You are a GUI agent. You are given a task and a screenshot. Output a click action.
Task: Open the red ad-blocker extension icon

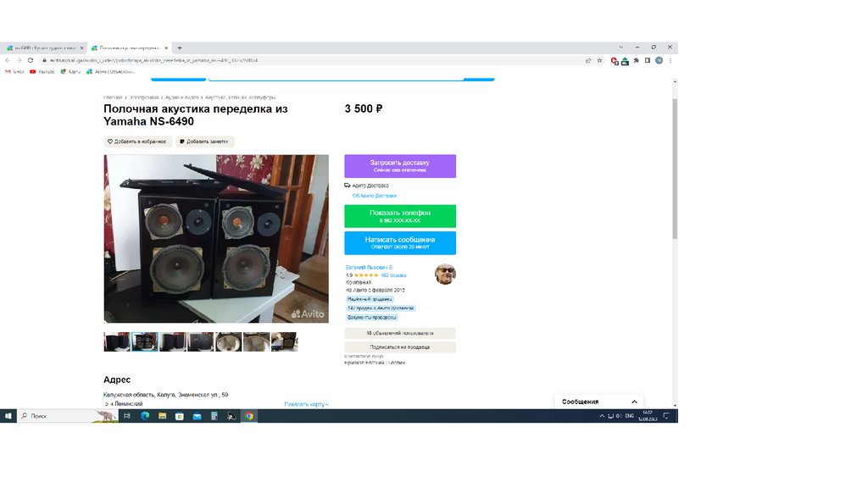[x=615, y=61]
